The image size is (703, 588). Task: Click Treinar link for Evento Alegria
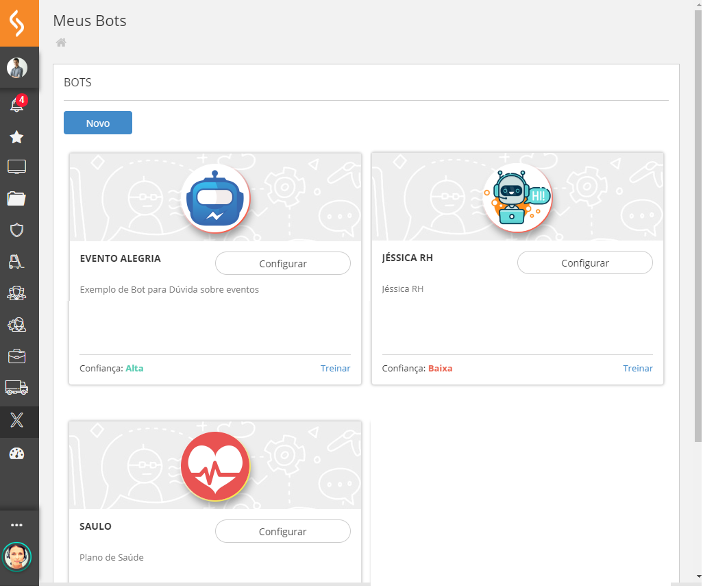335,369
